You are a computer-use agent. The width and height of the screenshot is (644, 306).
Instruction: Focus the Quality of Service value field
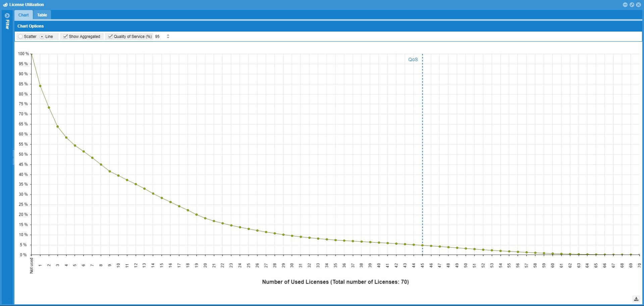click(x=160, y=37)
